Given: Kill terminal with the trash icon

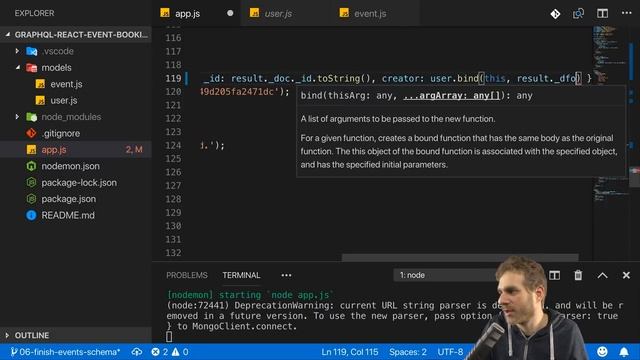Looking at the screenshot, I should (578, 276).
